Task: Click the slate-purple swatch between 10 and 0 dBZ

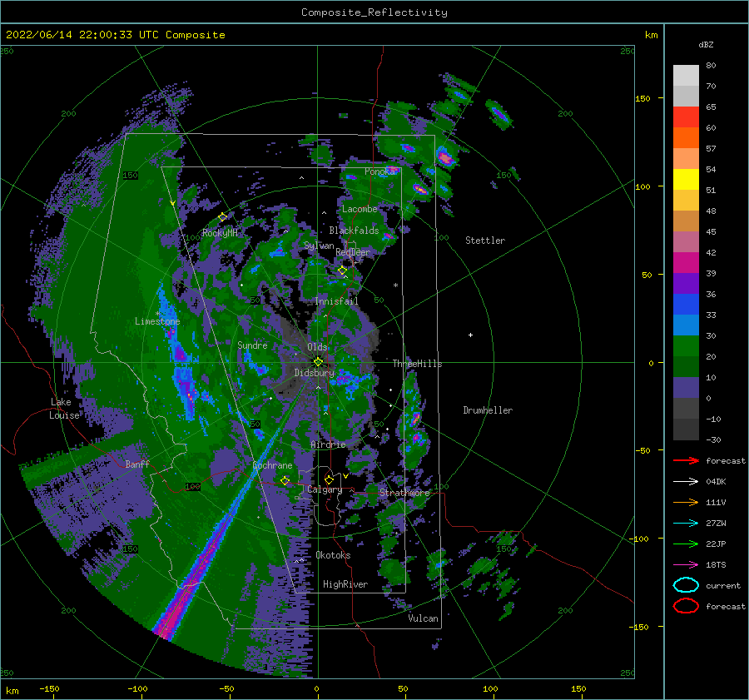Action: pyautogui.click(x=686, y=388)
